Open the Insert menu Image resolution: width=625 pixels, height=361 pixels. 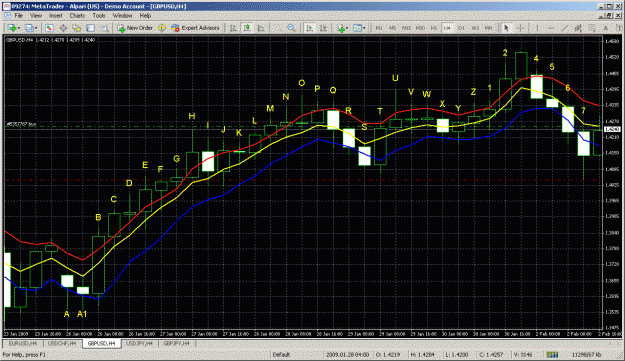point(56,16)
